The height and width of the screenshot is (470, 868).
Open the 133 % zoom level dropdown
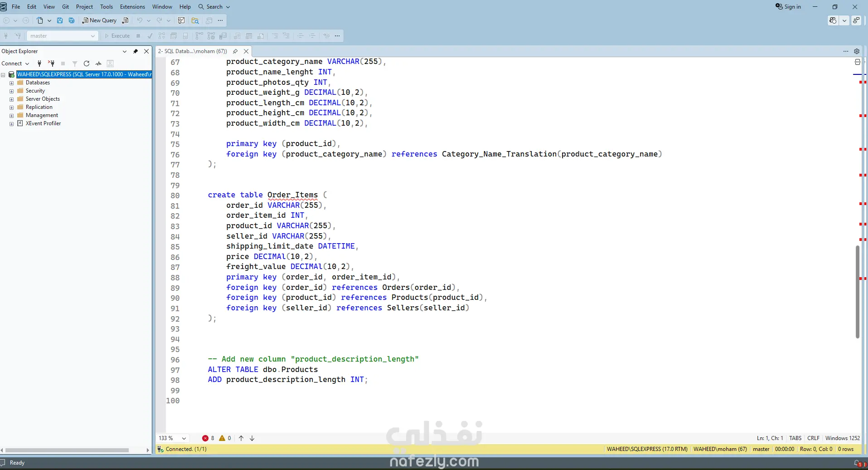click(x=184, y=438)
